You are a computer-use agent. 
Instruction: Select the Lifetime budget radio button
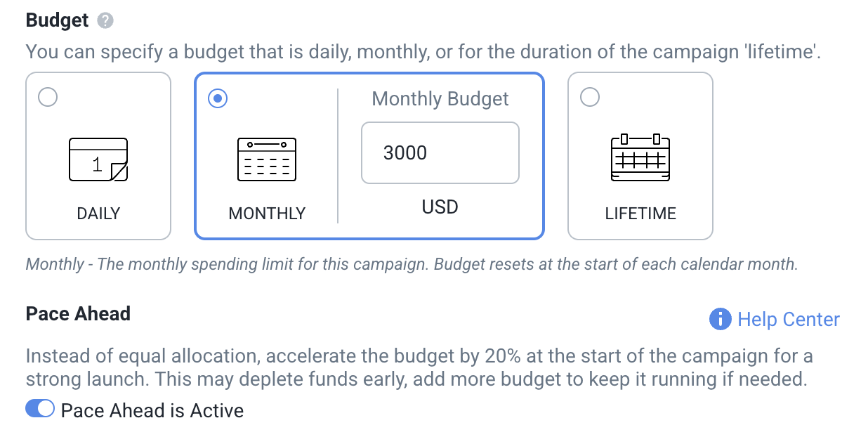click(590, 97)
